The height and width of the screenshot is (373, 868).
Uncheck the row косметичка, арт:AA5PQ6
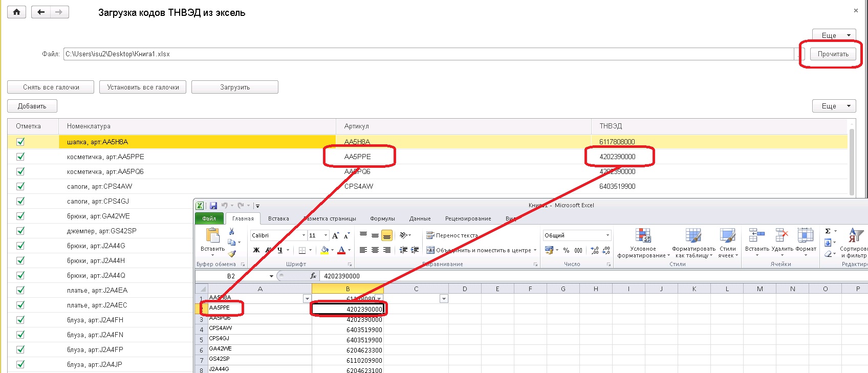[20, 171]
